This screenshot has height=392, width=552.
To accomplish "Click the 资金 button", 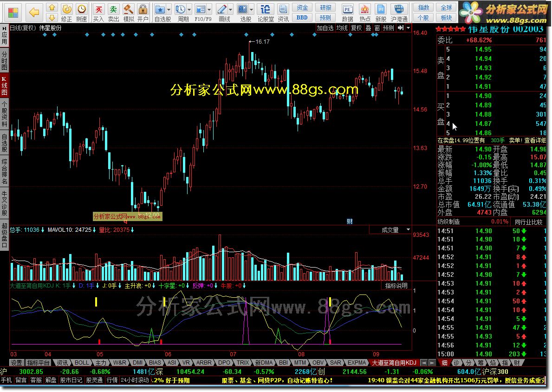I will pos(302,7).
